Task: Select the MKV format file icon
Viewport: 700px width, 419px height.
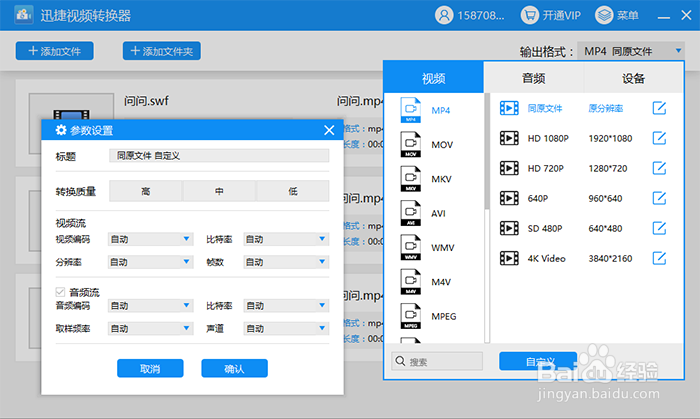Action: (x=411, y=179)
